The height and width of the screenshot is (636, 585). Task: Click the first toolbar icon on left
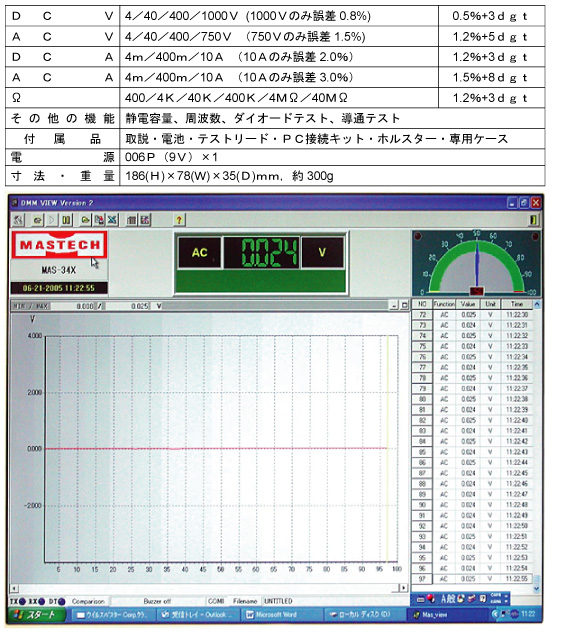tap(18, 220)
